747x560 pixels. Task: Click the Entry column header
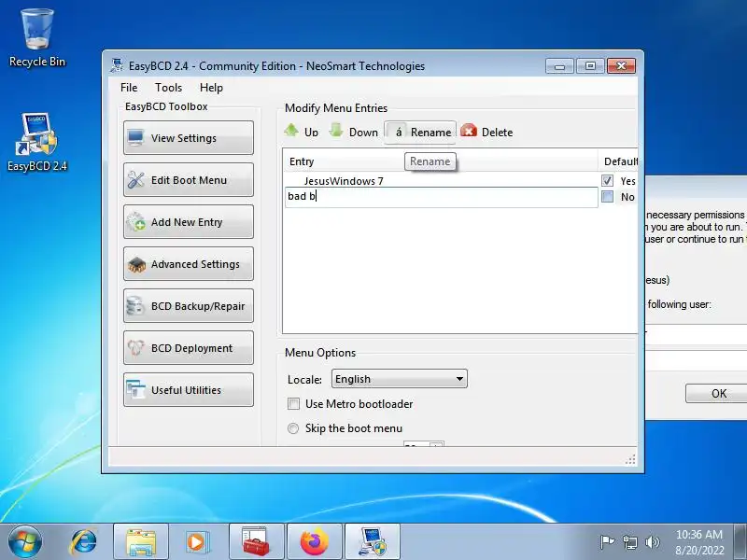tap(440, 161)
